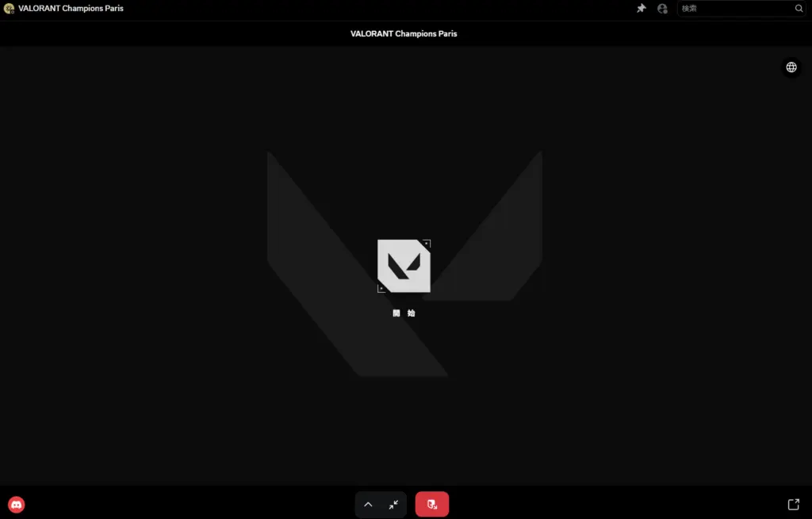Viewport: 812px width, 519px height.
Task: Click the magnifying glass search icon
Action: pos(799,9)
